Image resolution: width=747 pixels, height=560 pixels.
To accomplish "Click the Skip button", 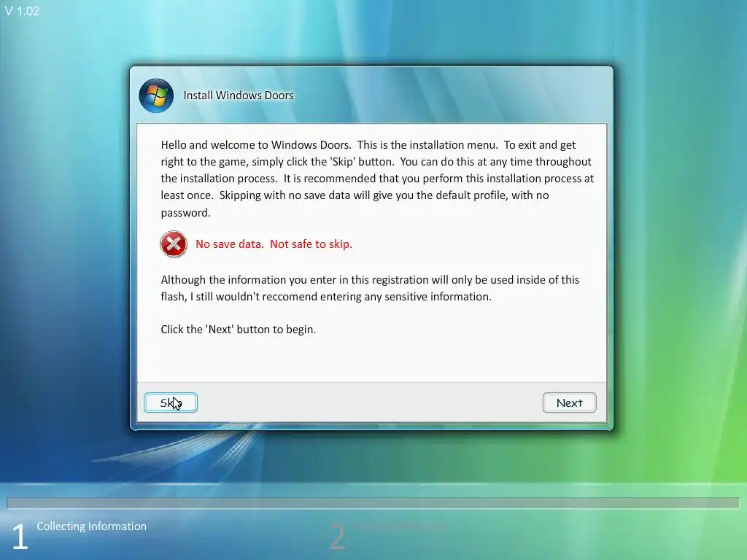I will point(171,402).
